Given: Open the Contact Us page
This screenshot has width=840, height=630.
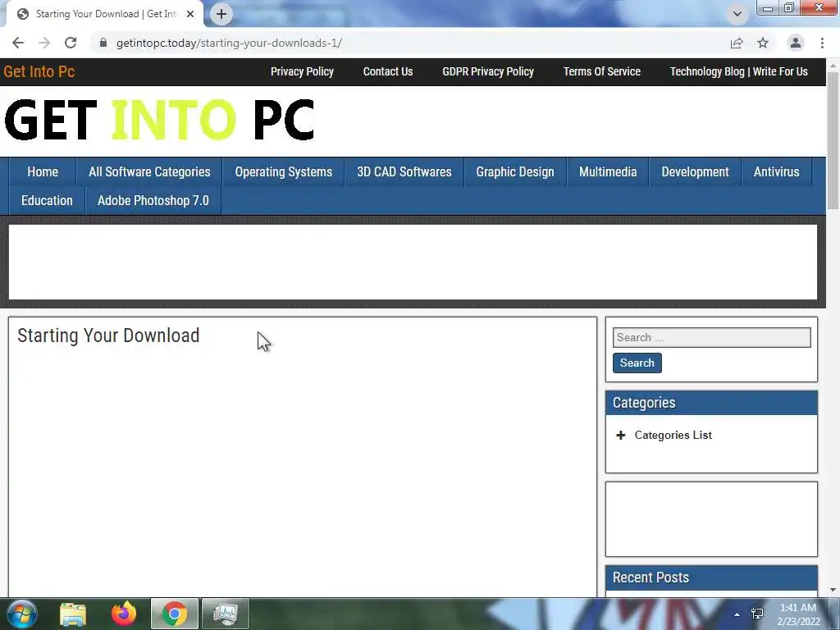Looking at the screenshot, I should pos(388,72).
